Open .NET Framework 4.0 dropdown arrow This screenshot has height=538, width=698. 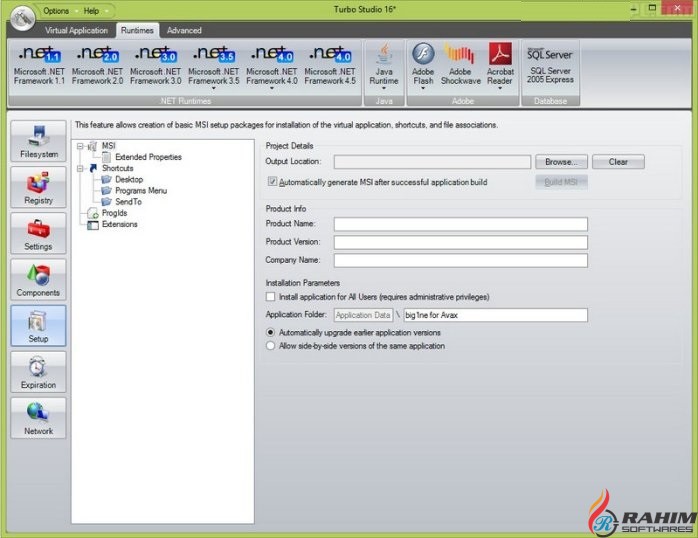pyautogui.click(x=272, y=89)
